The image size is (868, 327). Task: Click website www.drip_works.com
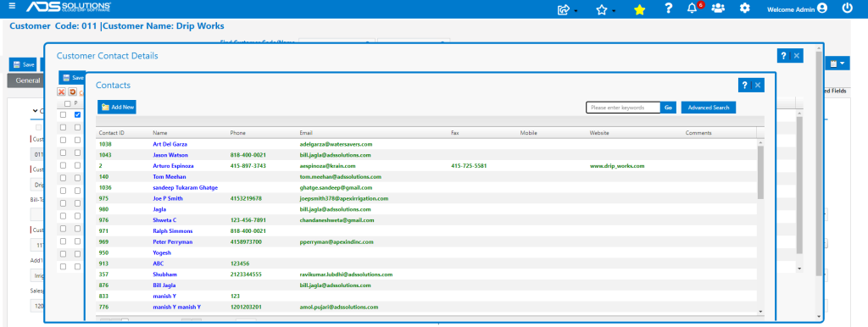[617, 165]
